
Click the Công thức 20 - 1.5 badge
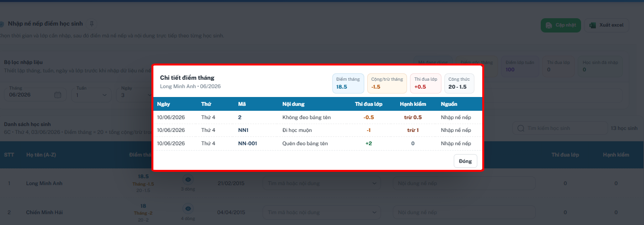[x=459, y=83]
